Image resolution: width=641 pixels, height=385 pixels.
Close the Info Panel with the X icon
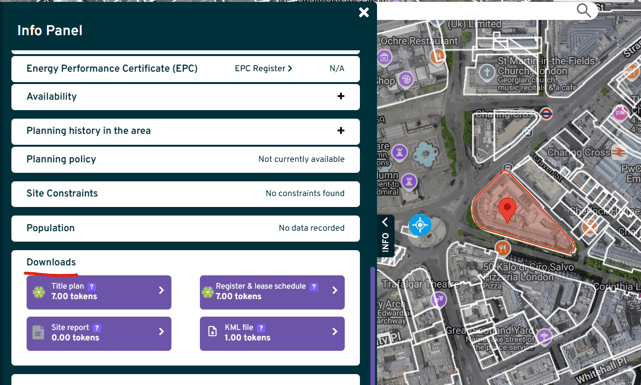pyautogui.click(x=363, y=13)
